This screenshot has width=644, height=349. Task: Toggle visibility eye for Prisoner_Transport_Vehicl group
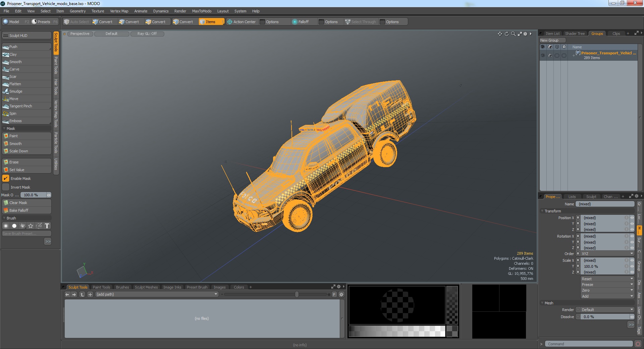tap(543, 55)
